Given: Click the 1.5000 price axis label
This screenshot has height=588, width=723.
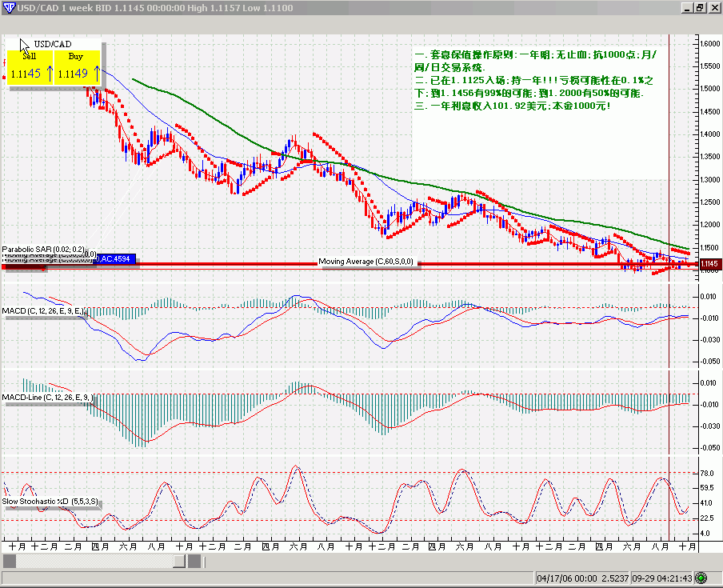Looking at the screenshot, I should [710, 89].
